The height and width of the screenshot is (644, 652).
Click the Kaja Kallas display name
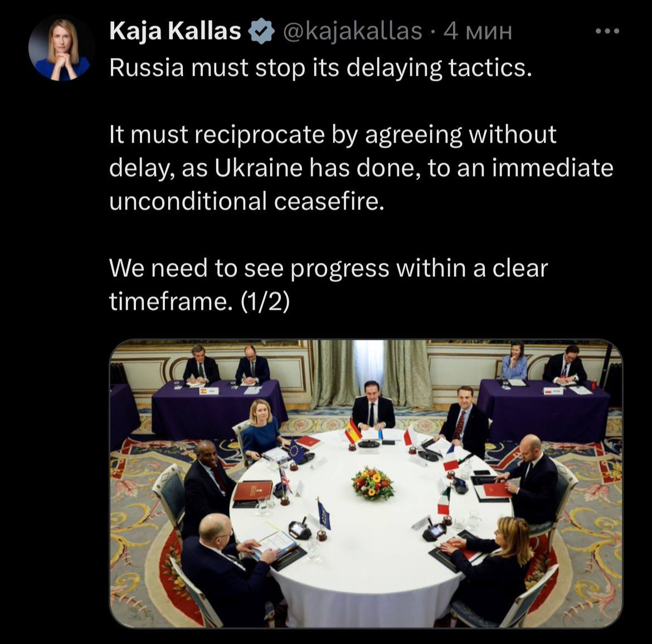[x=175, y=31]
